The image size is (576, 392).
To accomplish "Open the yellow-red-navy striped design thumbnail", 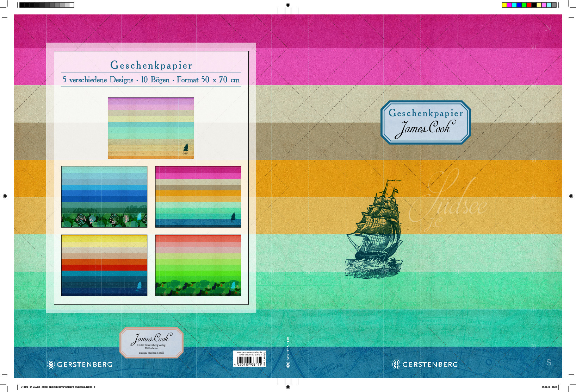I will tap(104, 265).
